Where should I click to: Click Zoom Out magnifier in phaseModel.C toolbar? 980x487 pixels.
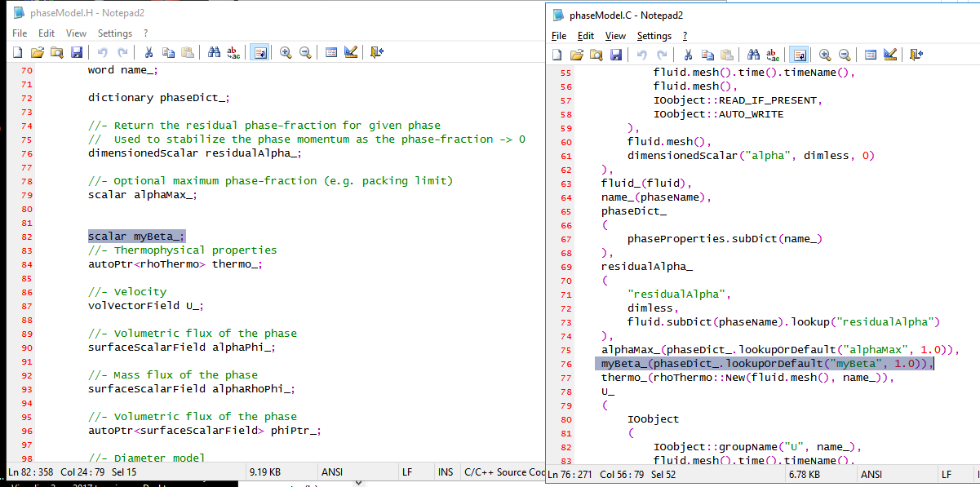pos(845,55)
